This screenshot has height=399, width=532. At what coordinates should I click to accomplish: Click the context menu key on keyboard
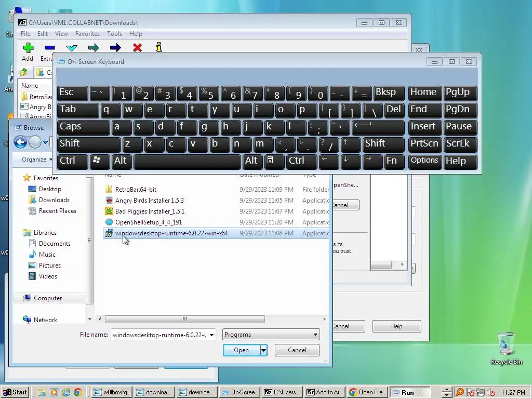(x=274, y=161)
